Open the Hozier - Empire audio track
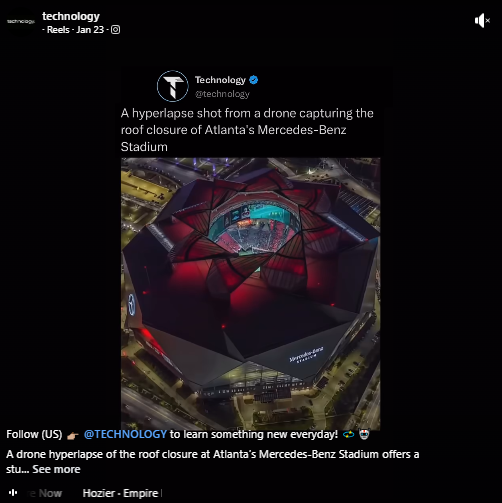Image resolution: width=502 pixels, height=503 pixels. [x=120, y=493]
